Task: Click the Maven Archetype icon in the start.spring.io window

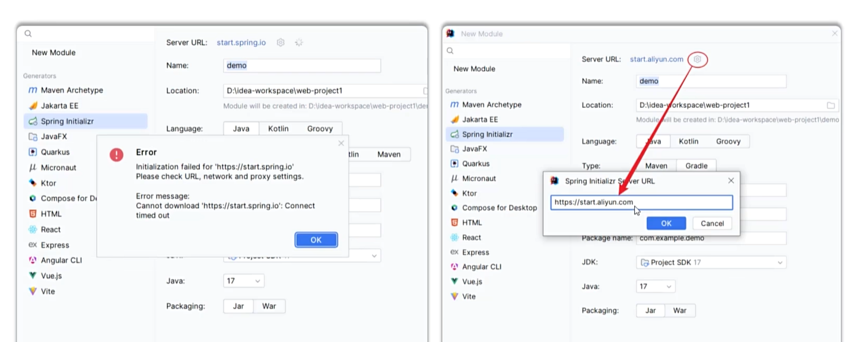Action: [33, 90]
